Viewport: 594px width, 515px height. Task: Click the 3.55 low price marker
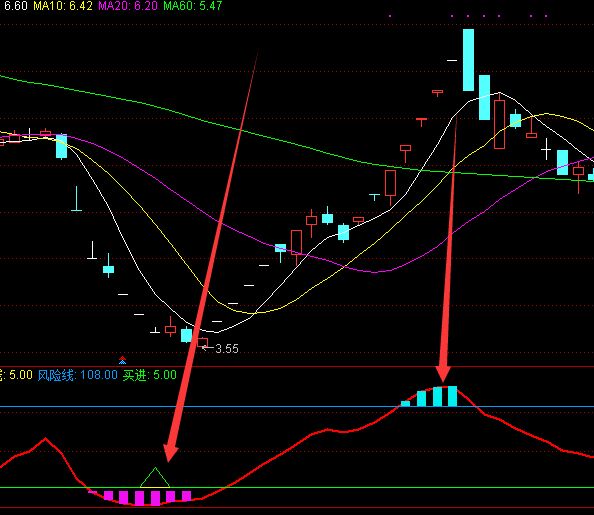click(227, 349)
